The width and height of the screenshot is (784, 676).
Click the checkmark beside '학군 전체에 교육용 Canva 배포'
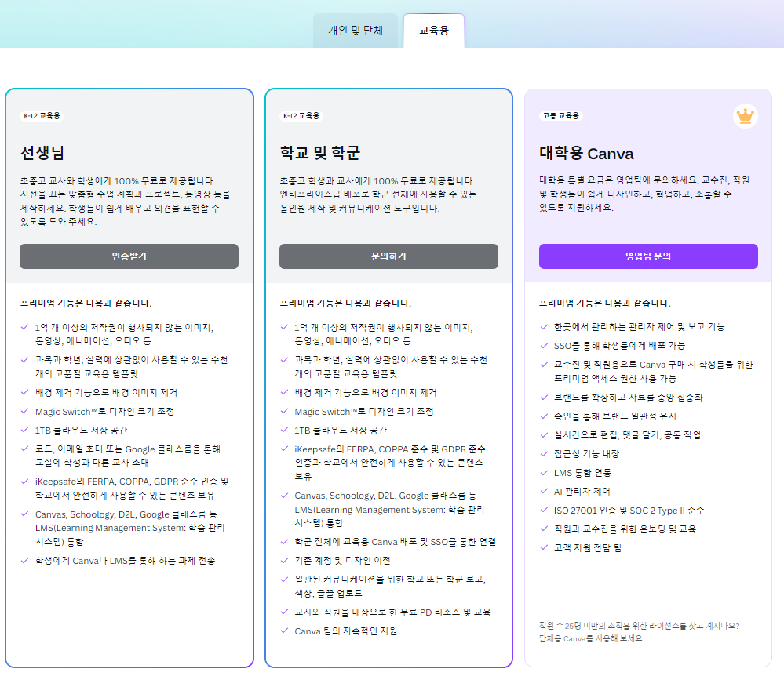point(285,542)
